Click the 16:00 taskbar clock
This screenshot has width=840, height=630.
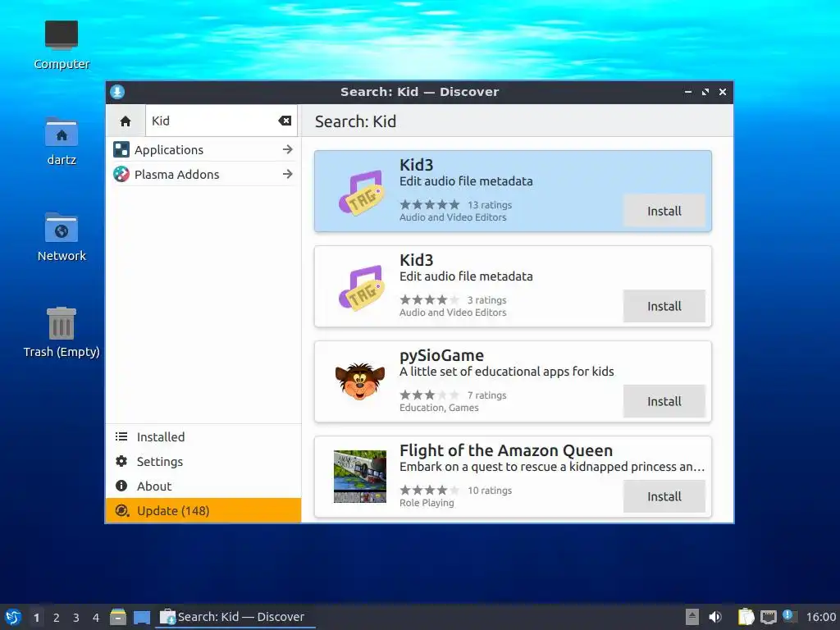[x=820, y=617]
